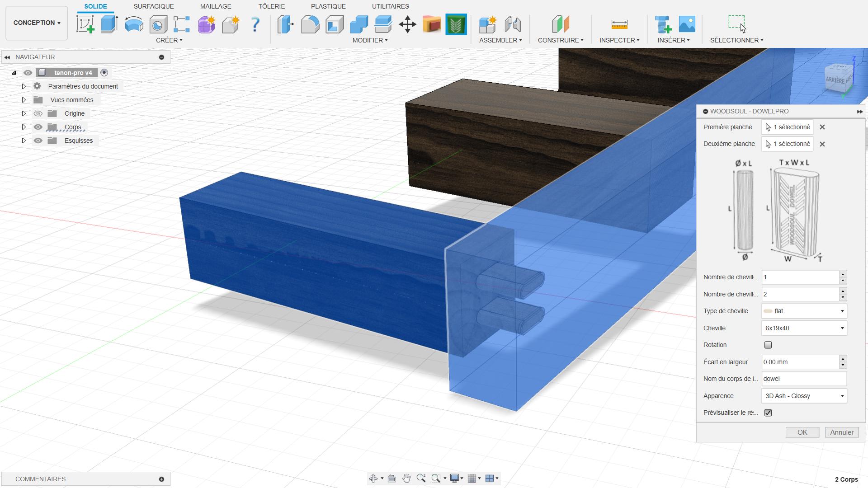The width and height of the screenshot is (868, 488).
Task: Uncheck the Prévisualiser le résultat checkbox
Action: [x=768, y=413]
